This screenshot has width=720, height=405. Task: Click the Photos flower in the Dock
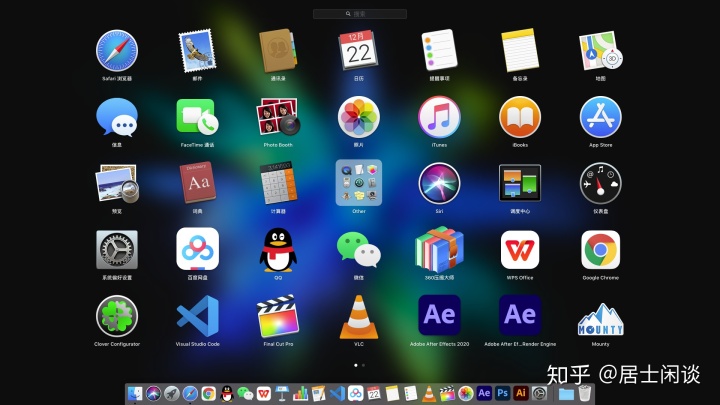pyautogui.click(x=466, y=394)
